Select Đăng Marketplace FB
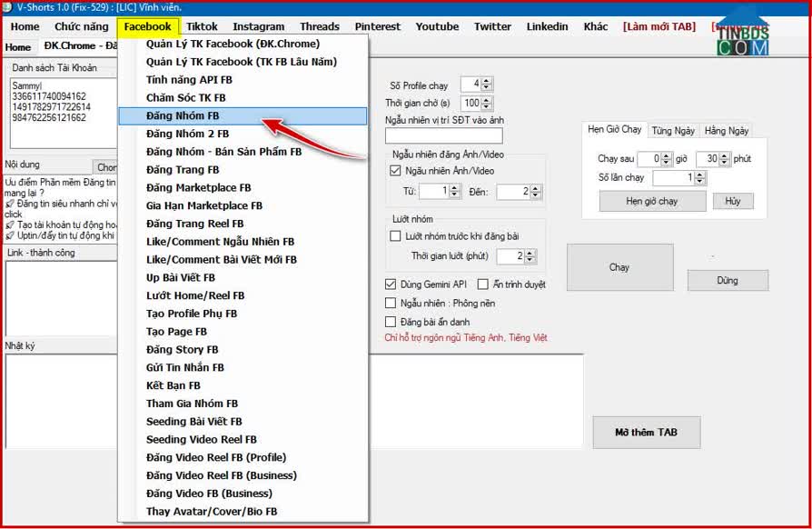This screenshot has width=812, height=529. pos(243,187)
